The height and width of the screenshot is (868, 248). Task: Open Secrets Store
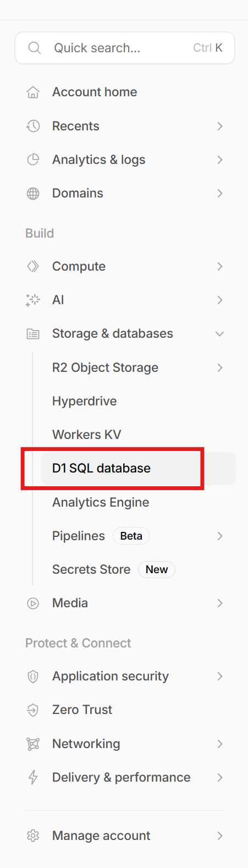[91, 570]
